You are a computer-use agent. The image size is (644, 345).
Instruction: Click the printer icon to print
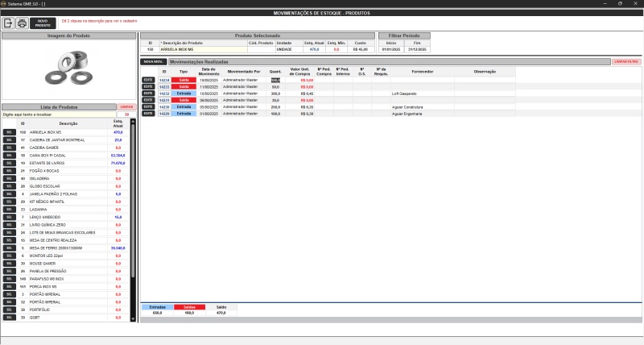tap(22, 23)
